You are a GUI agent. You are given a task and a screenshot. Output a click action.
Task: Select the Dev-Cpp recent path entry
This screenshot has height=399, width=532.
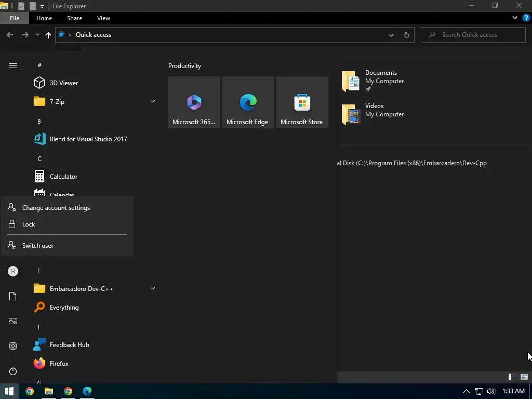pos(412,163)
